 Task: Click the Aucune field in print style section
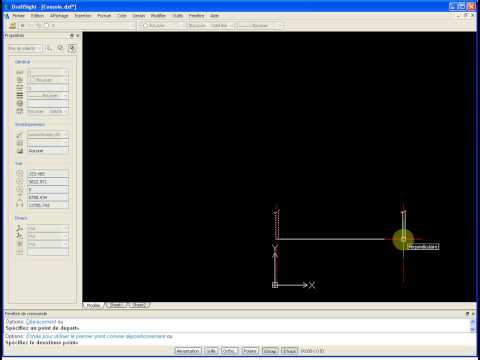tap(48, 151)
